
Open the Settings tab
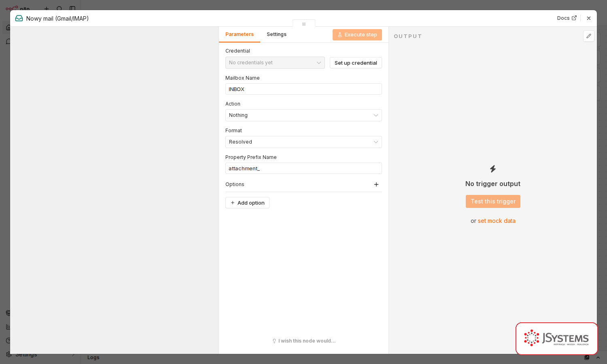pyautogui.click(x=276, y=34)
